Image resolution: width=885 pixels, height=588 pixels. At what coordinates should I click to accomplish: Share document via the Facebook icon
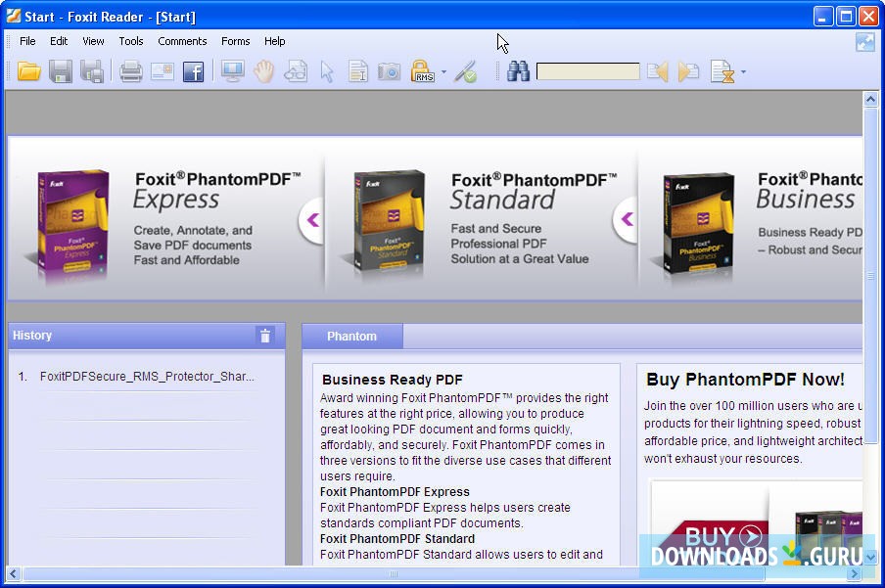[x=194, y=70]
